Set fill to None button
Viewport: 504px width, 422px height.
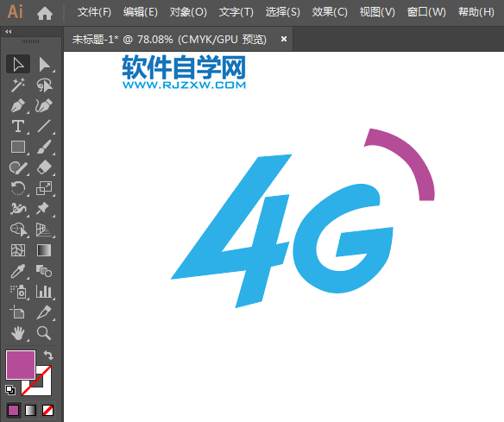(47, 411)
